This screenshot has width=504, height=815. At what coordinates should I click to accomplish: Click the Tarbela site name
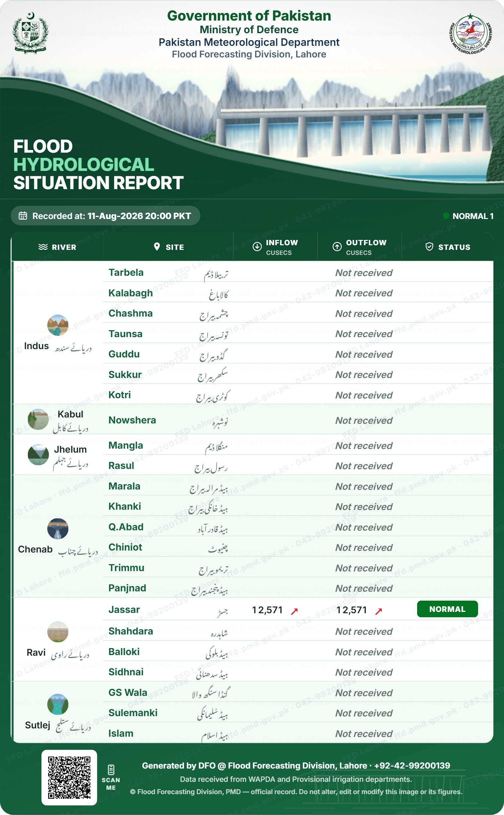click(126, 272)
